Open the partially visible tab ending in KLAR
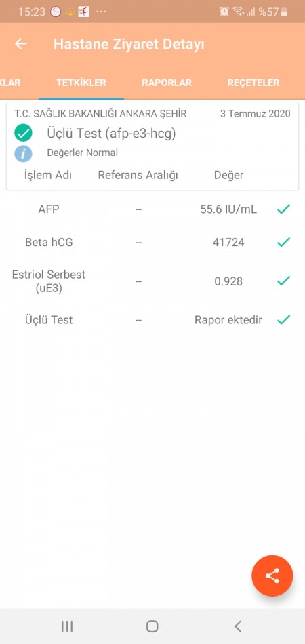The image size is (305, 644). (x=10, y=83)
